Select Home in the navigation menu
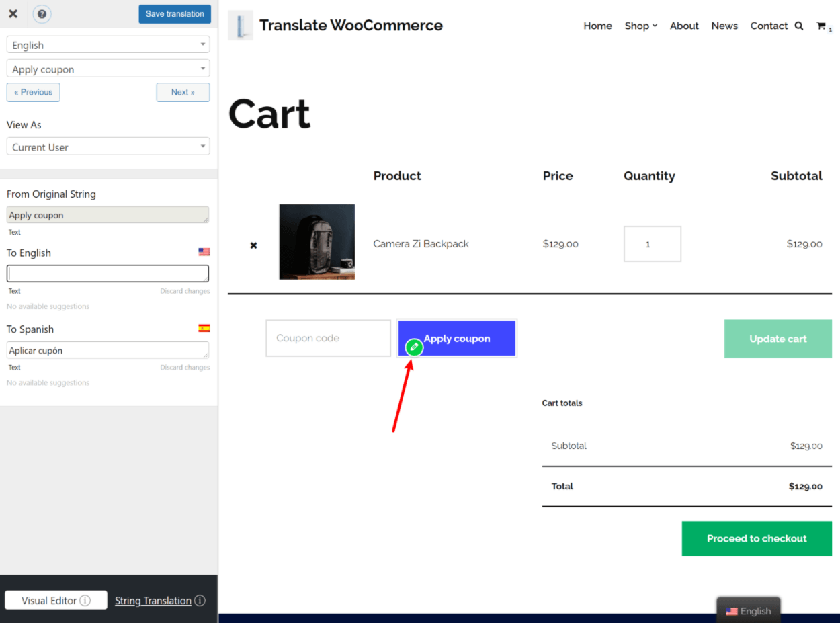 point(597,26)
